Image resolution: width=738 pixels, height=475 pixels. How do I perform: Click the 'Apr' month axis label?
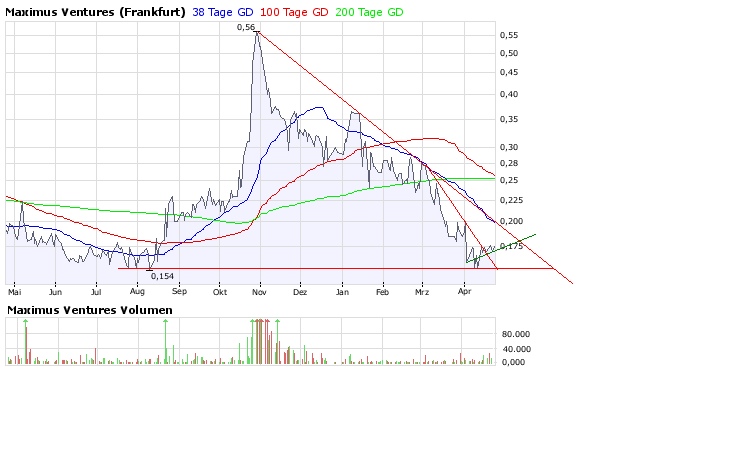click(465, 292)
